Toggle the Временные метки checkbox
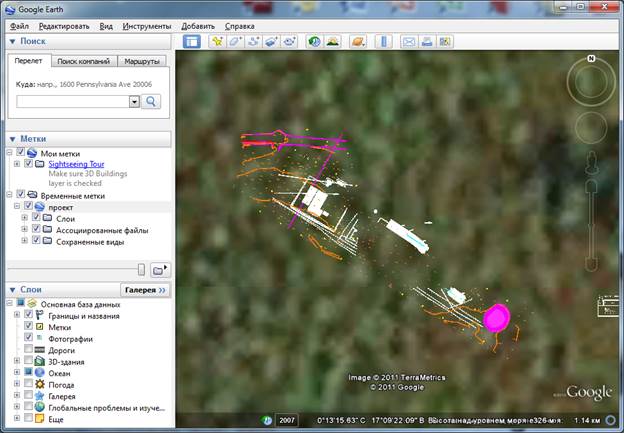The image size is (624, 433). click(21, 195)
